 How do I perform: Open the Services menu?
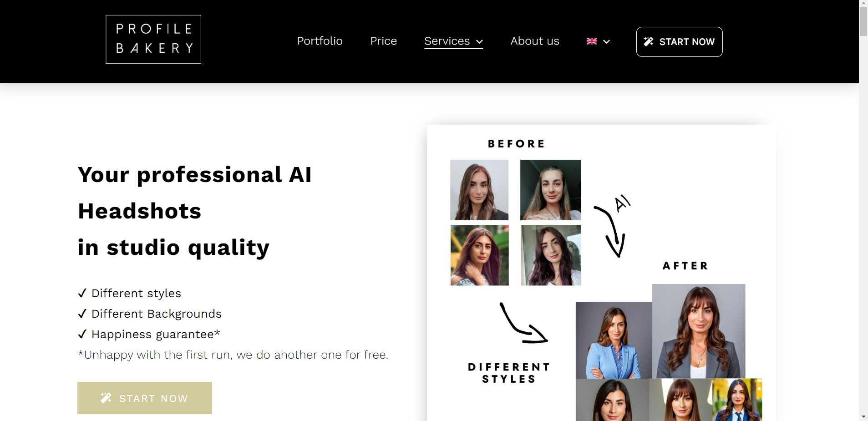coord(453,41)
